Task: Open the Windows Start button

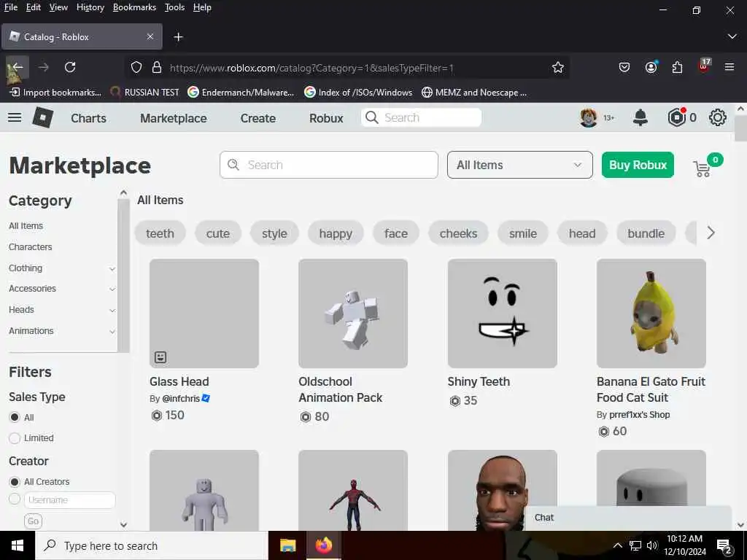Action: [x=18, y=545]
